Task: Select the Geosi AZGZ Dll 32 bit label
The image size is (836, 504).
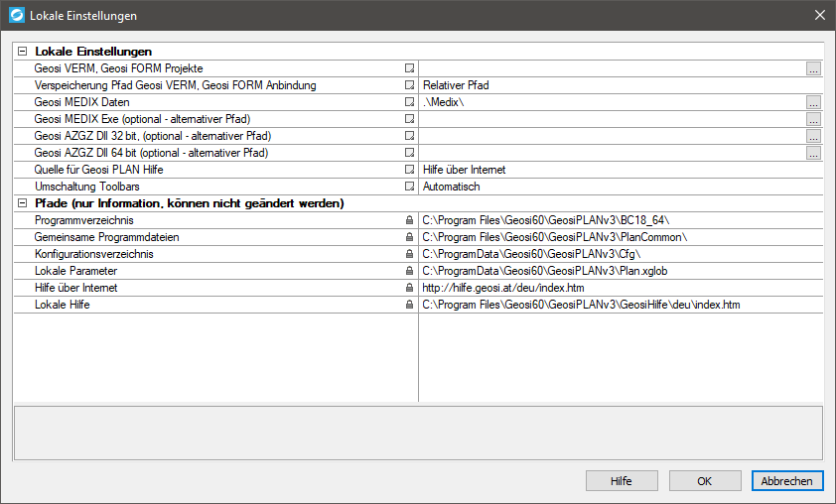Action: tap(153, 136)
